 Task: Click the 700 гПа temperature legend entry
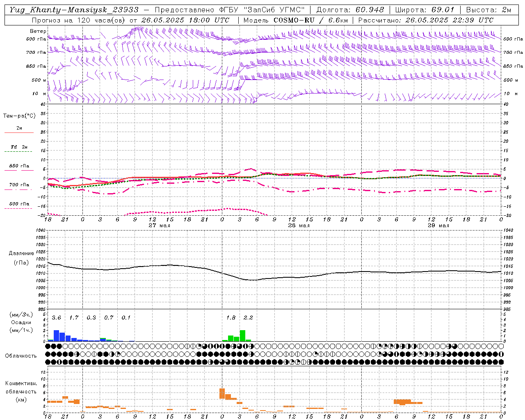click(19, 185)
